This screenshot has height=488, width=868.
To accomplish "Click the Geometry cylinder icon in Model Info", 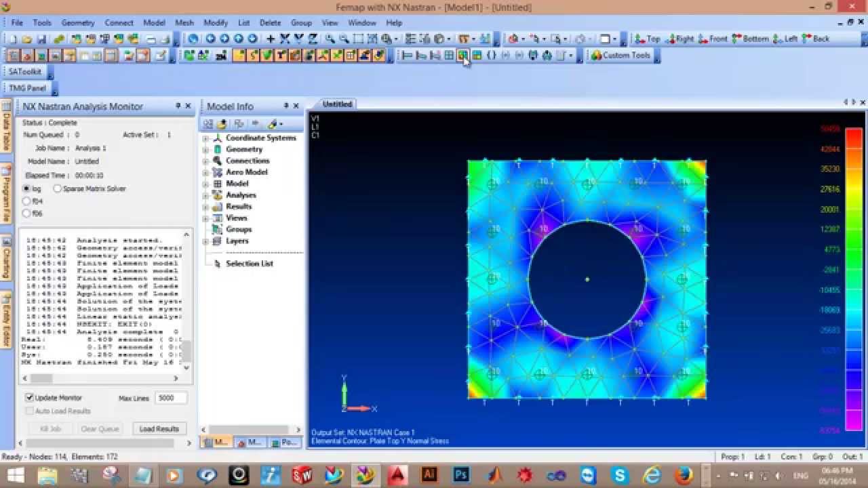I will click(x=218, y=149).
